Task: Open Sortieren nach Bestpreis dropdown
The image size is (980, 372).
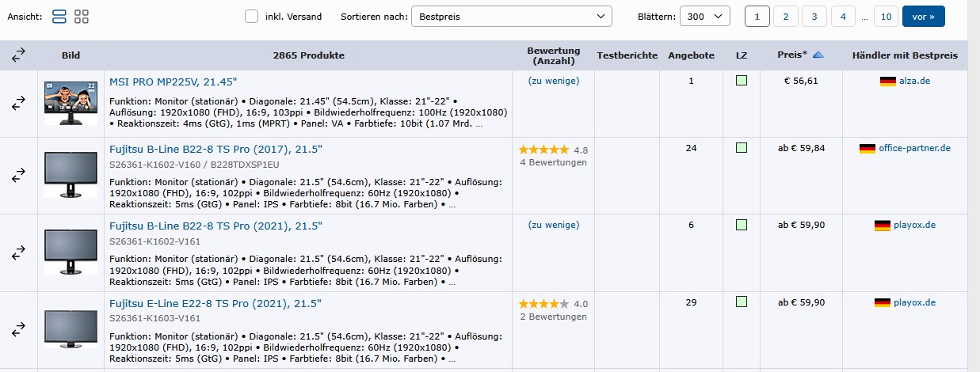Action: tap(512, 16)
